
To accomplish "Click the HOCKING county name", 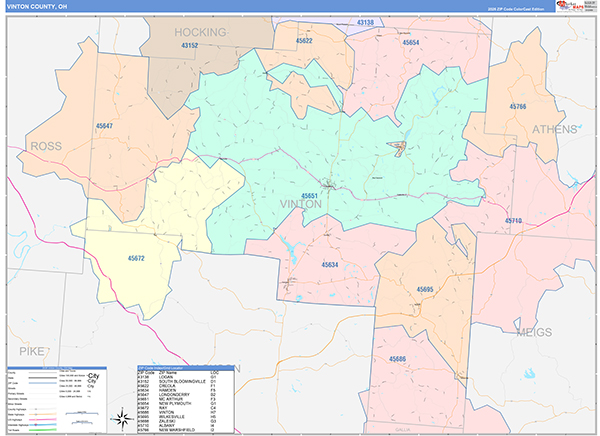I will pyautogui.click(x=201, y=32).
